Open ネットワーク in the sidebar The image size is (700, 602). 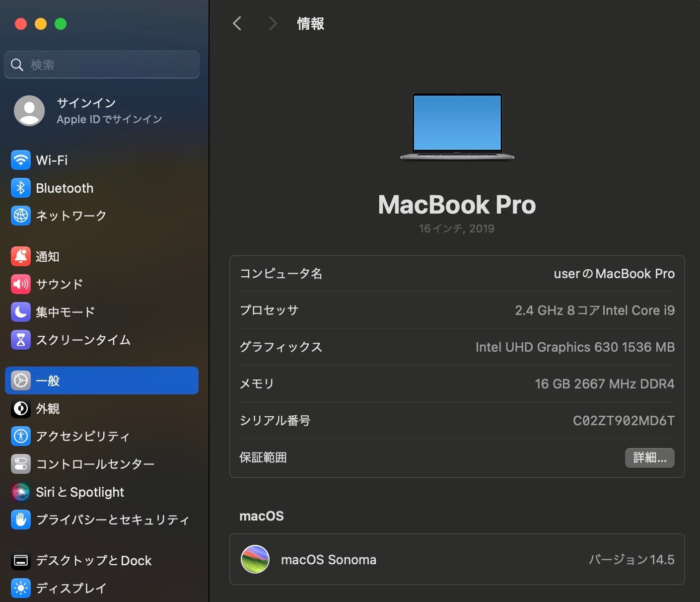(102, 216)
